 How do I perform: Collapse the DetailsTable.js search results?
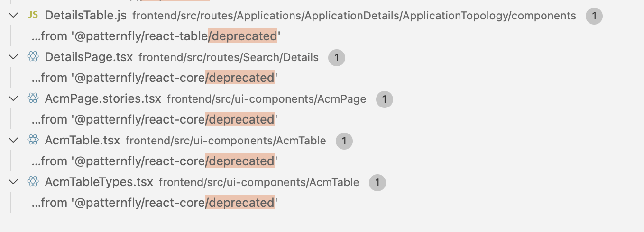(x=13, y=16)
